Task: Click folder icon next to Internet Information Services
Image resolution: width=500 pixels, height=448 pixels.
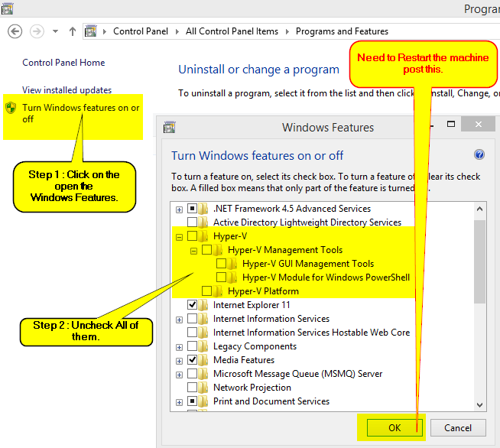Action: 203,319
